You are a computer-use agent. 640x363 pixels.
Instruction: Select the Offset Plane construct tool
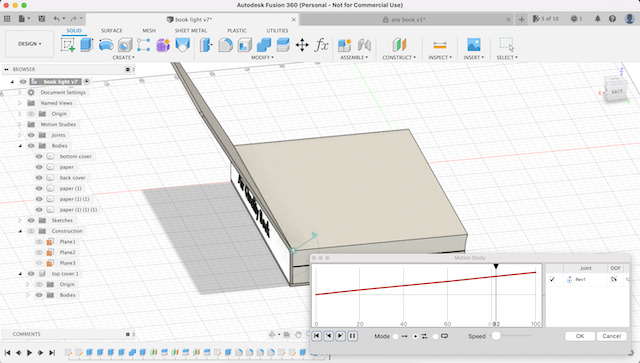[x=399, y=45]
